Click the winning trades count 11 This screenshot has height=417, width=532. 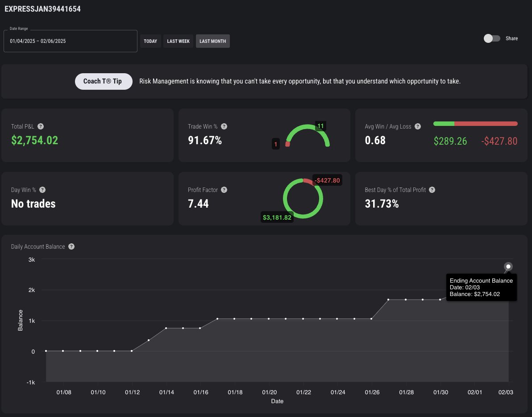pos(320,126)
